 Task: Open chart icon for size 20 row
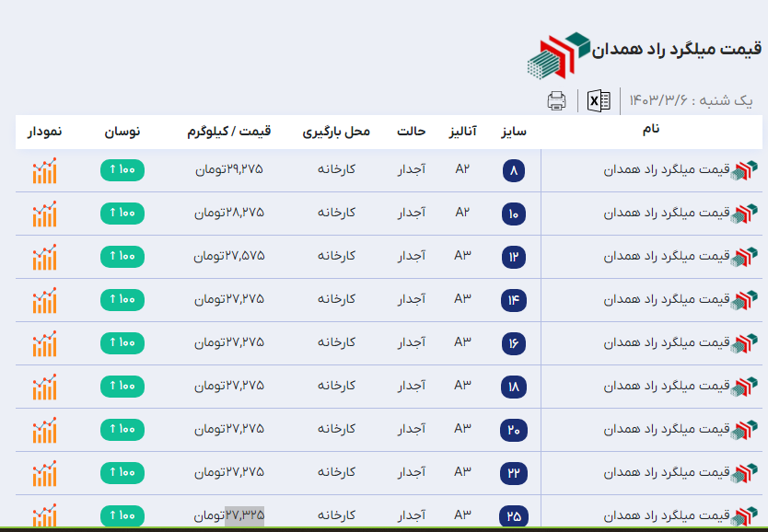click(x=44, y=430)
